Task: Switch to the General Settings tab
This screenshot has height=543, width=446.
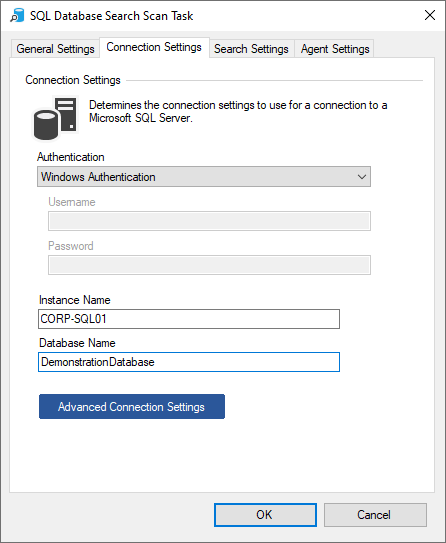Action: pyautogui.click(x=55, y=49)
